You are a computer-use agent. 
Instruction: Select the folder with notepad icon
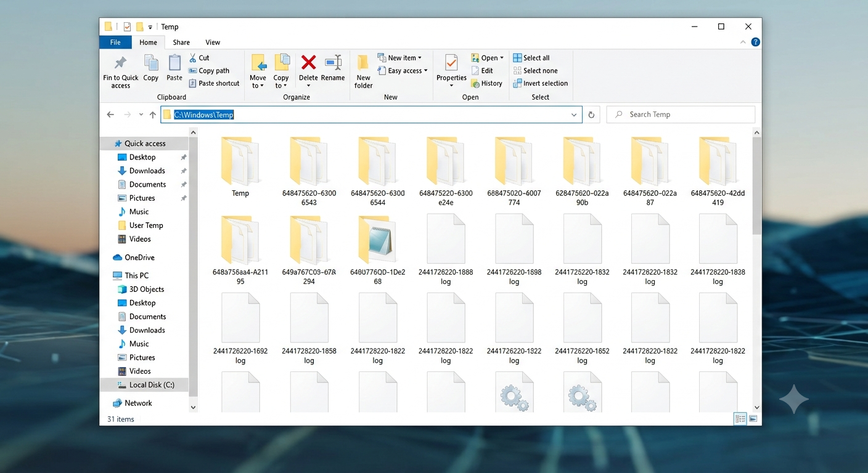[377, 249]
